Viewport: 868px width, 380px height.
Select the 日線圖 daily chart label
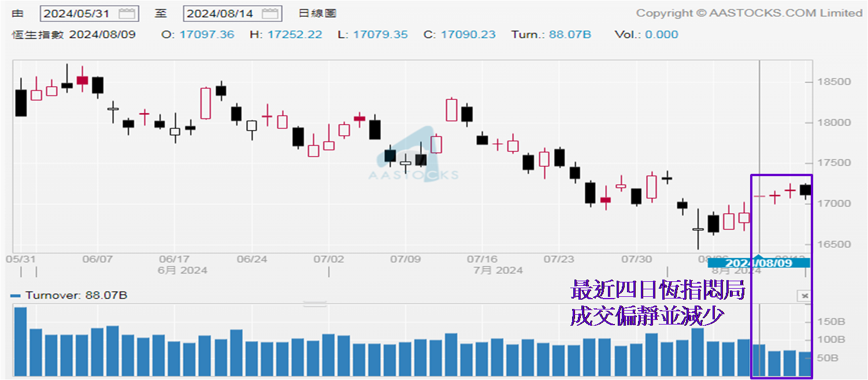click(x=317, y=13)
